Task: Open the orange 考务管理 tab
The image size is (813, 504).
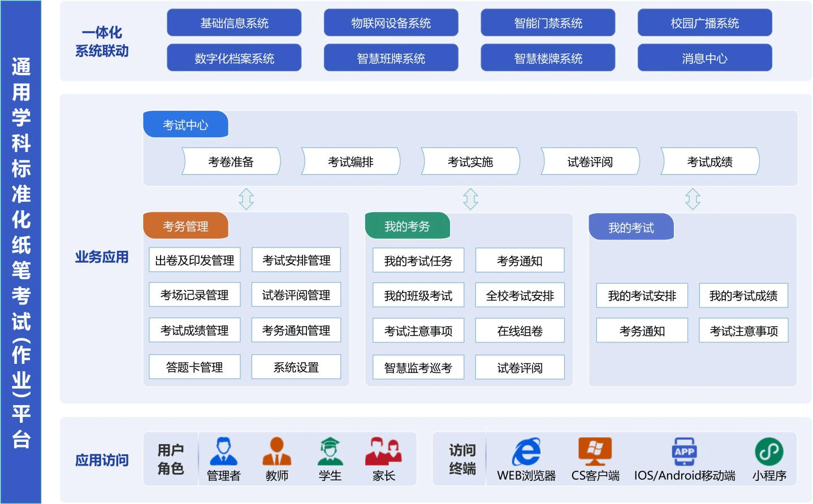Action: click(185, 226)
